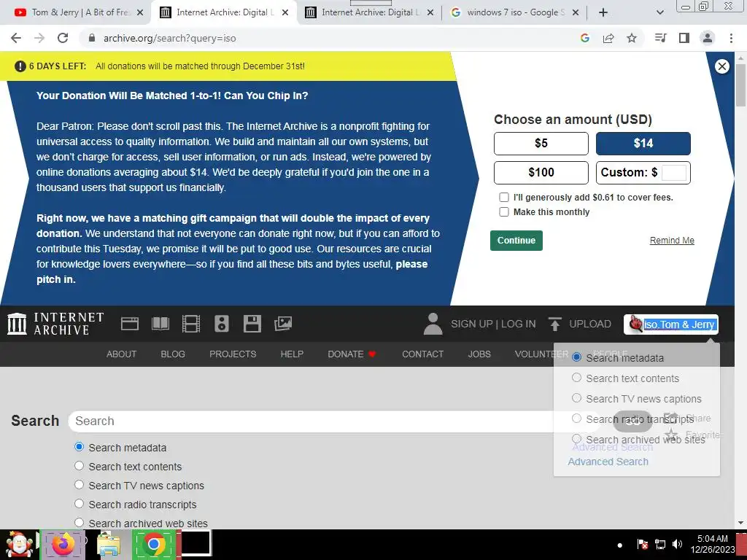The width and height of the screenshot is (747, 560).
Task: Click the SIGN UP link
Action: (472, 324)
